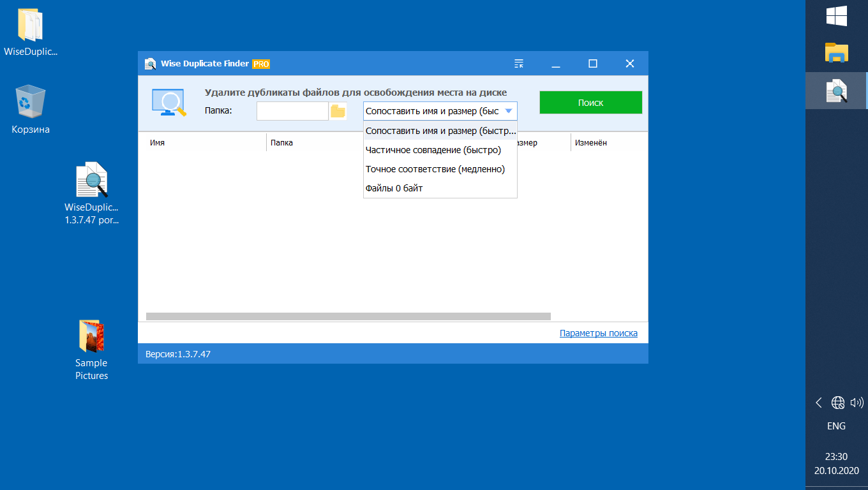This screenshot has width=868, height=490.
Task: Open the Параметры поиска link
Action: [599, 333]
